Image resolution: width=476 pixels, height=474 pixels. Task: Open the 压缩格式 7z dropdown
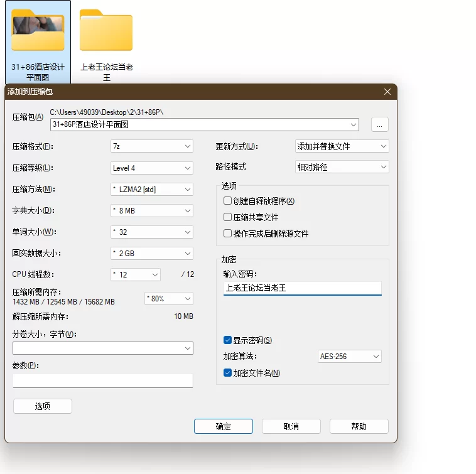click(x=152, y=146)
